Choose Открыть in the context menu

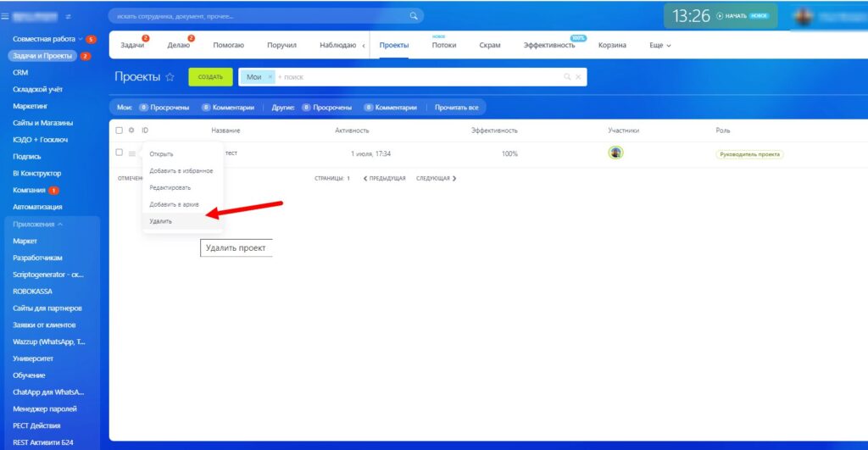pos(161,154)
